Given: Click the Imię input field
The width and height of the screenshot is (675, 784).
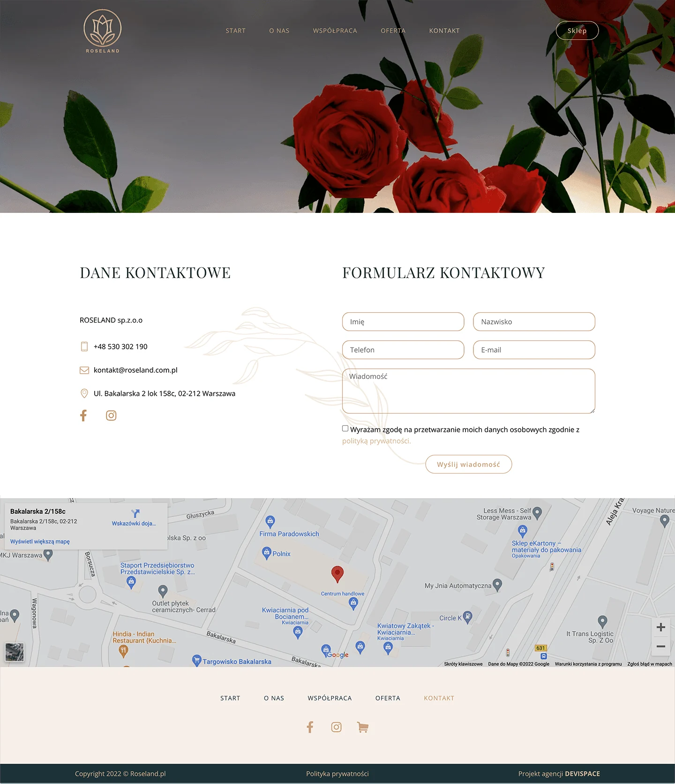Looking at the screenshot, I should coord(403,322).
